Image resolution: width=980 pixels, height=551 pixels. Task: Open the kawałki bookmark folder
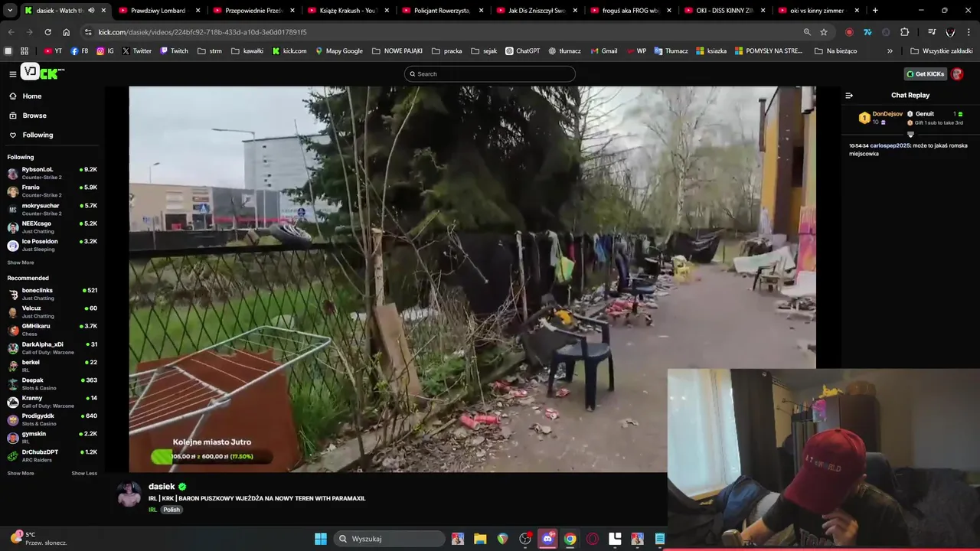pos(246,51)
